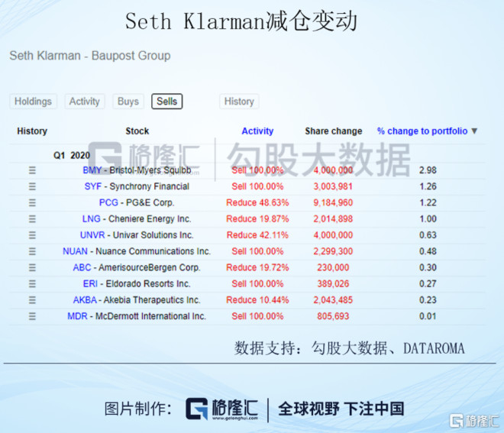
Task: Open history icon for MDR row
Action: [32, 316]
